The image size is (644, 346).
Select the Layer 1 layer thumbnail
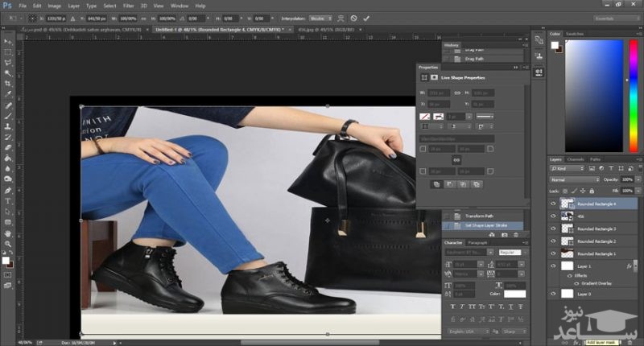pos(567,265)
